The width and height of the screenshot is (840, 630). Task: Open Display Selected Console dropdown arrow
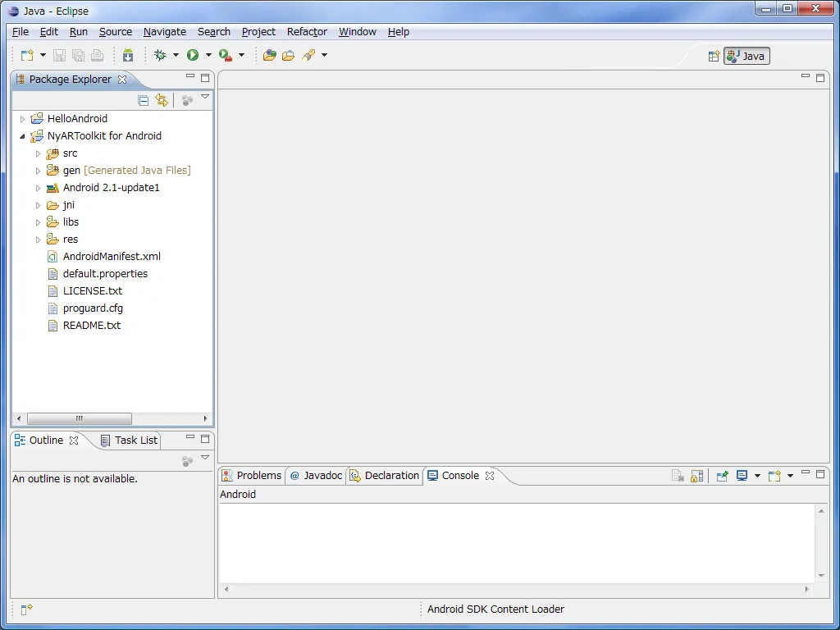pos(757,476)
